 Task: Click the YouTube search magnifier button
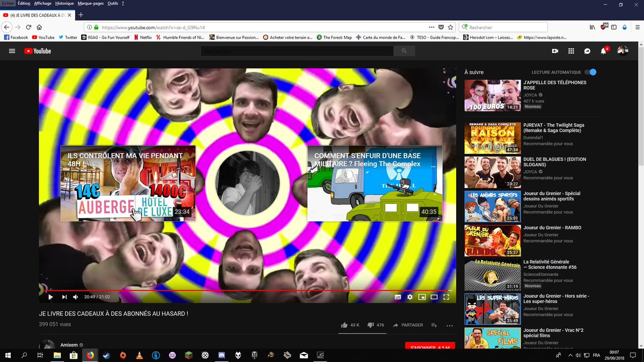[404, 51]
